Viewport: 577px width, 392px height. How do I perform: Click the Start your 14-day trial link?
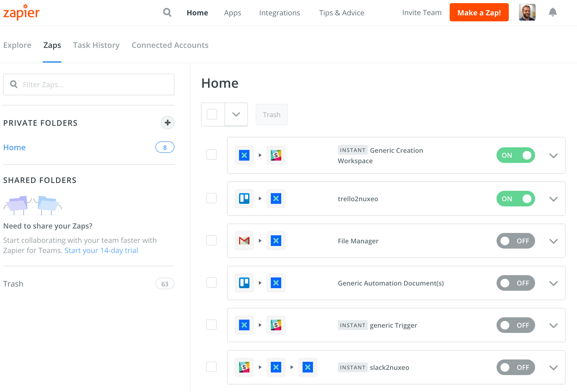[x=101, y=250]
